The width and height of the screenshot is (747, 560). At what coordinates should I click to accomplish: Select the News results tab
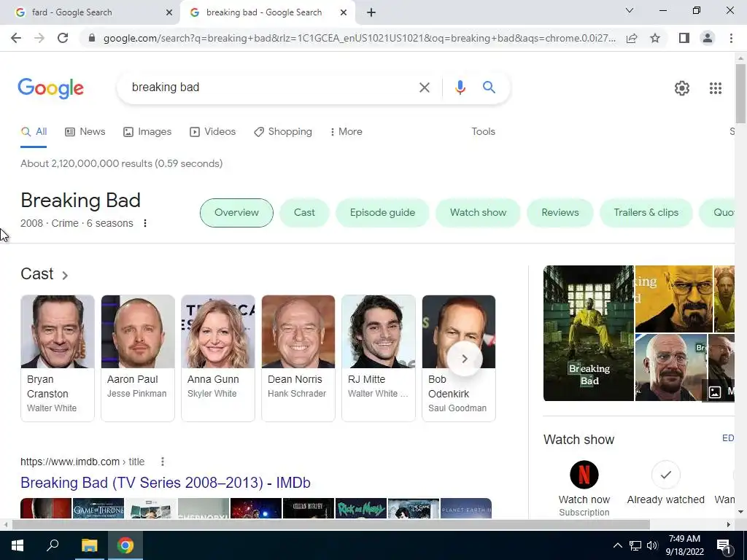pos(85,132)
